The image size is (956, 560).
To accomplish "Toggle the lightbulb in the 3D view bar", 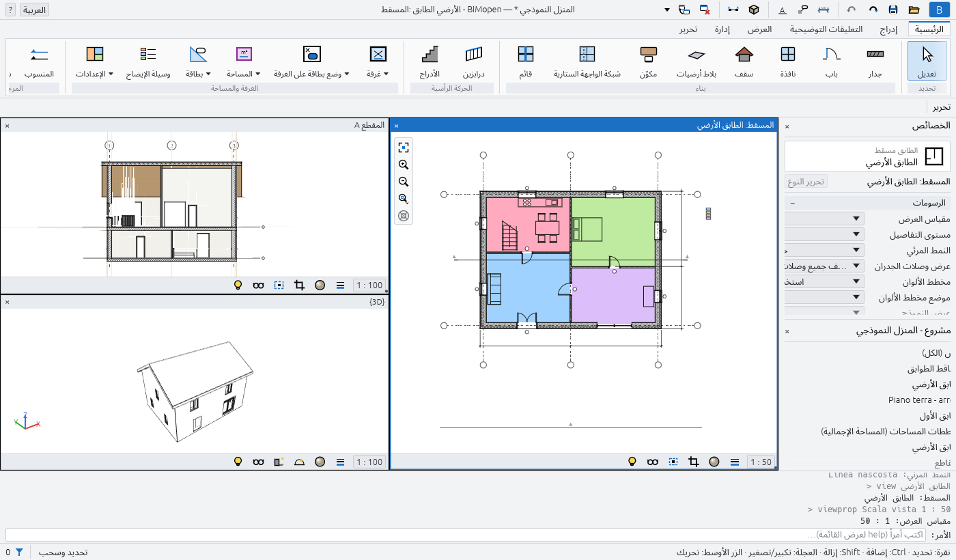I will pos(238,462).
